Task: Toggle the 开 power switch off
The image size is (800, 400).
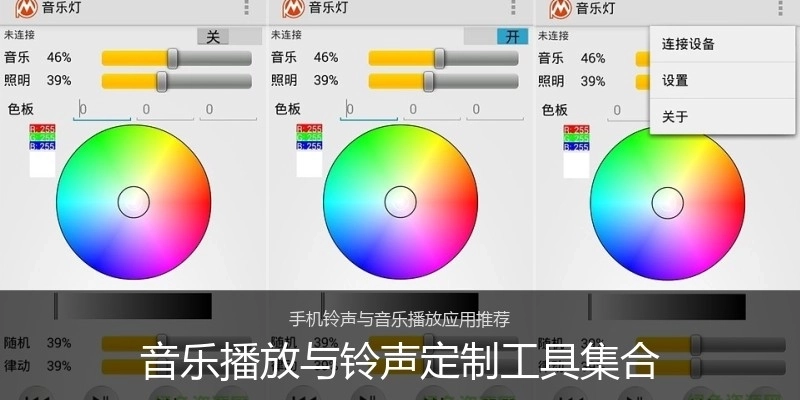Action: click(496, 37)
